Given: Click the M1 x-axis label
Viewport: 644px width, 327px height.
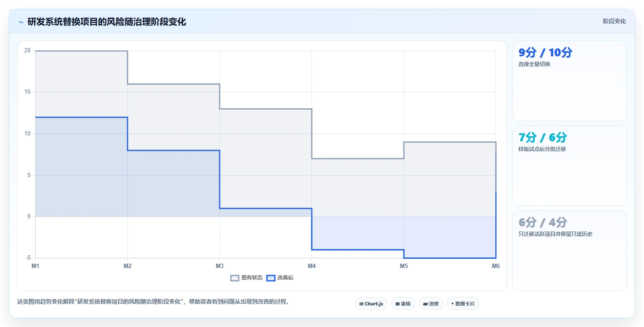Looking at the screenshot, I should tap(35, 266).
